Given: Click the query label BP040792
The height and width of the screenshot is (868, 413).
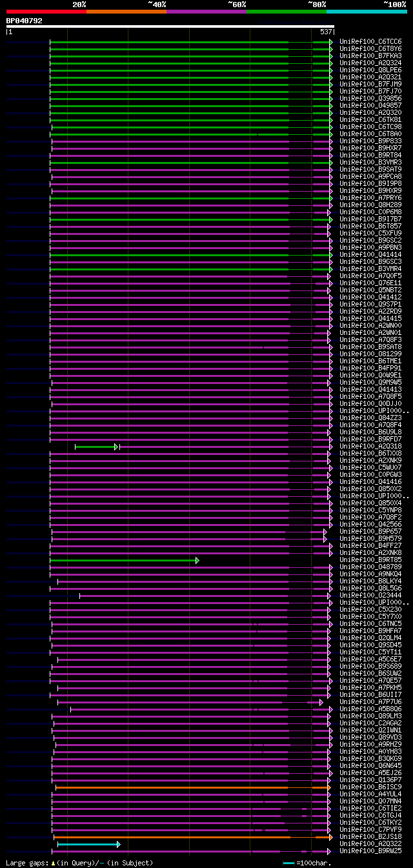Looking at the screenshot, I should click(25, 21).
